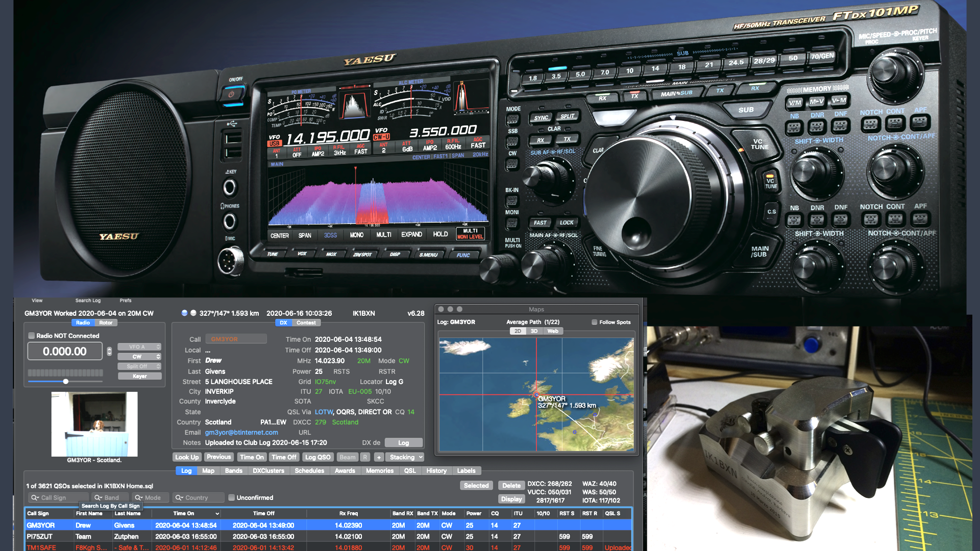Open the VFO A dropdown
Viewport: 980px width, 551px height.
pos(139,347)
